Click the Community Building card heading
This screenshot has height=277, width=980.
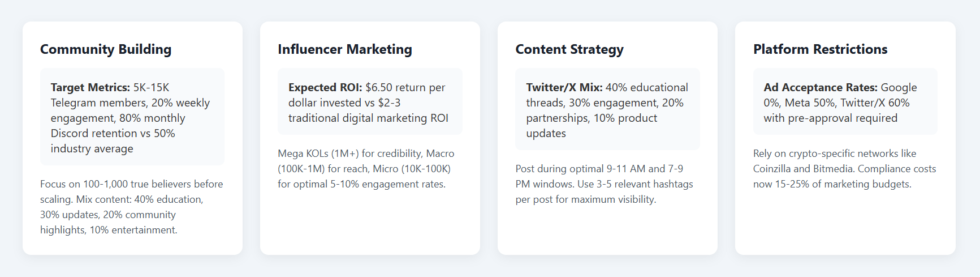pyautogui.click(x=106, y=49)
